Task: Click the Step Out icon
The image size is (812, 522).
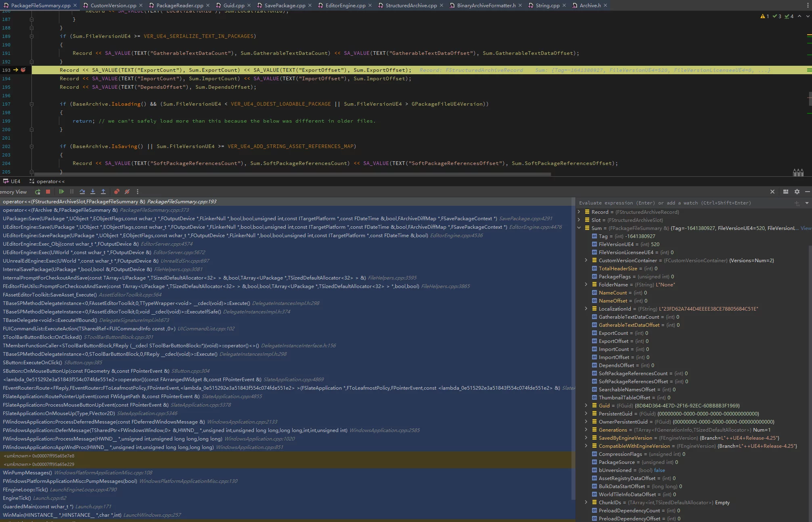Action: [103, 192]
